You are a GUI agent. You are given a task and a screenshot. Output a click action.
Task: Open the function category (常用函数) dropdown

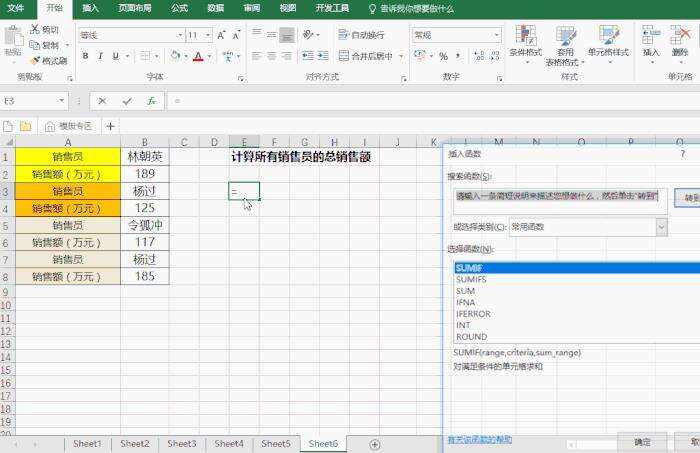coord(661,227)
